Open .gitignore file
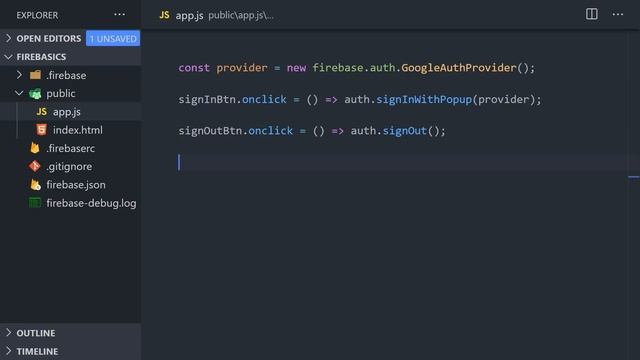The image size is (640, 360). [69, 167]
